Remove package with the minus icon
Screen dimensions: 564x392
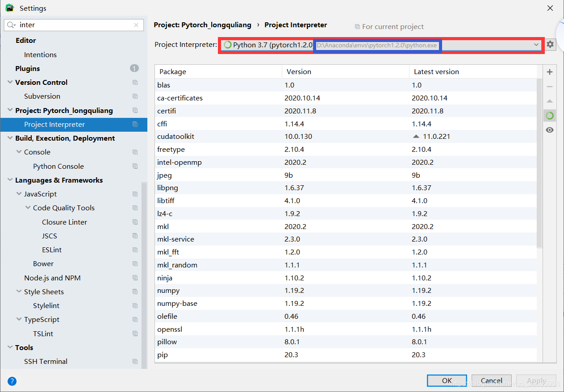tap(550, 87)
